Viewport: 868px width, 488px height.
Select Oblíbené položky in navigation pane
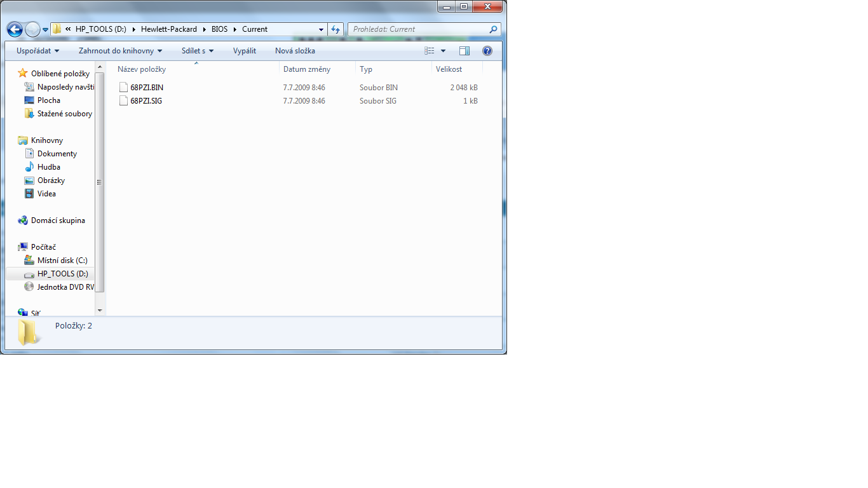(60, 74)
